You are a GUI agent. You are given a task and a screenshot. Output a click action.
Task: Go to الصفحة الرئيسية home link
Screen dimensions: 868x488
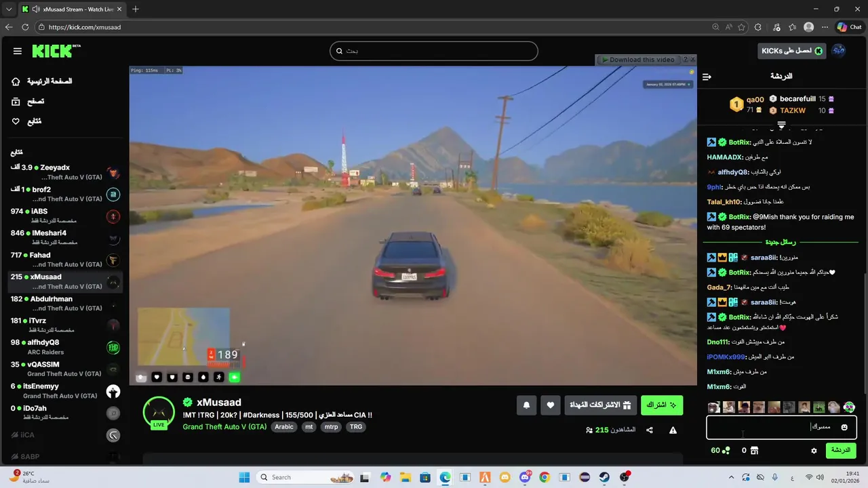pos(42,81)
